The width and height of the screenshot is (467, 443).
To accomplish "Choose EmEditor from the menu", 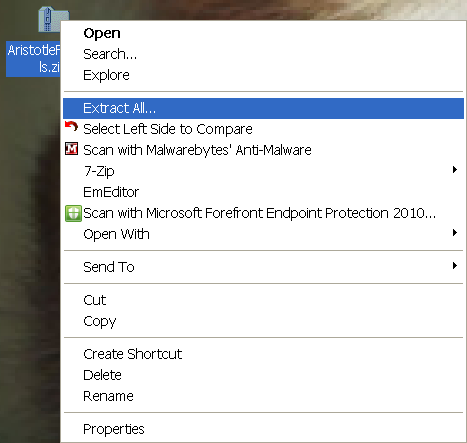I will pyautogui.click(x=263, y=192).
